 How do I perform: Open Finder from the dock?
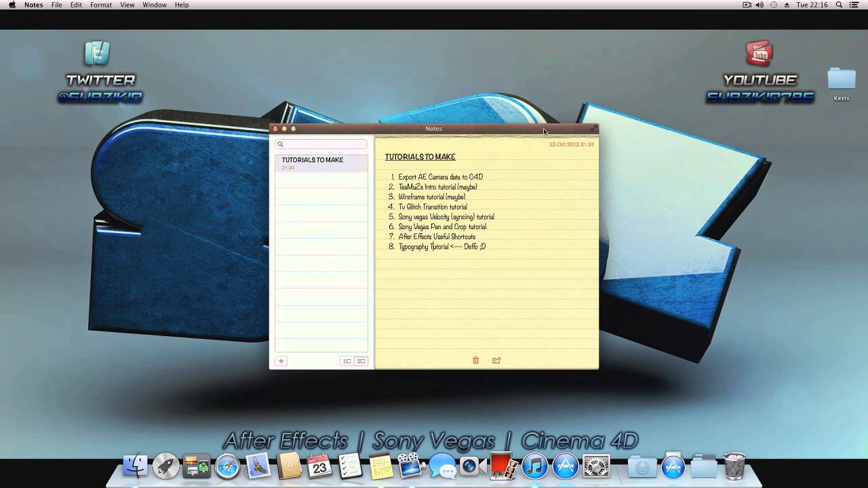pos(135,466)
